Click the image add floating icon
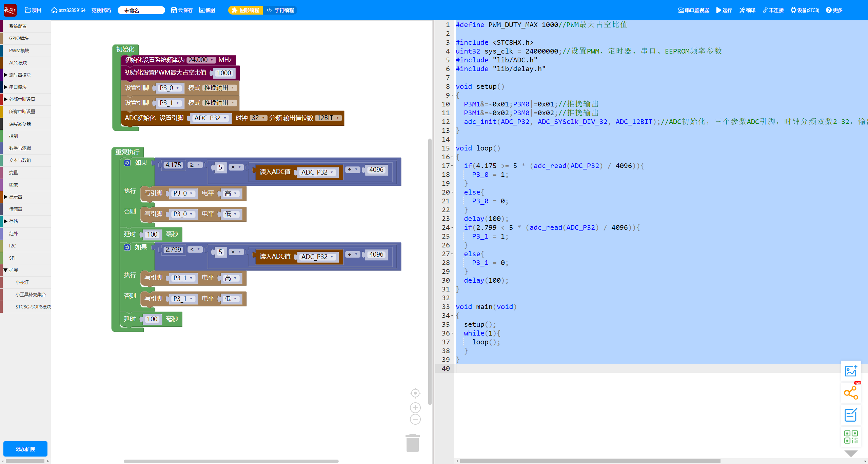 (851, 371)
